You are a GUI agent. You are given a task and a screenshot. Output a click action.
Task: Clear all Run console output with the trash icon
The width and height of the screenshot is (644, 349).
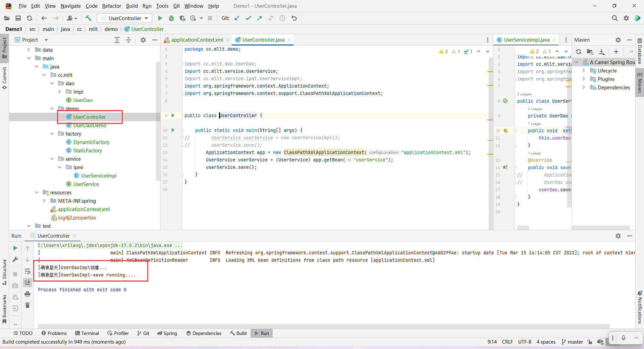point(28,305)
